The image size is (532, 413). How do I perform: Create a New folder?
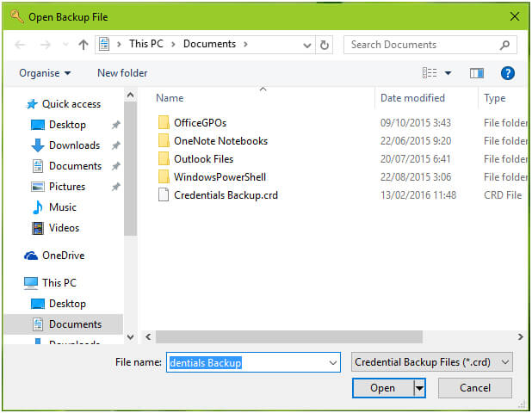122,73
